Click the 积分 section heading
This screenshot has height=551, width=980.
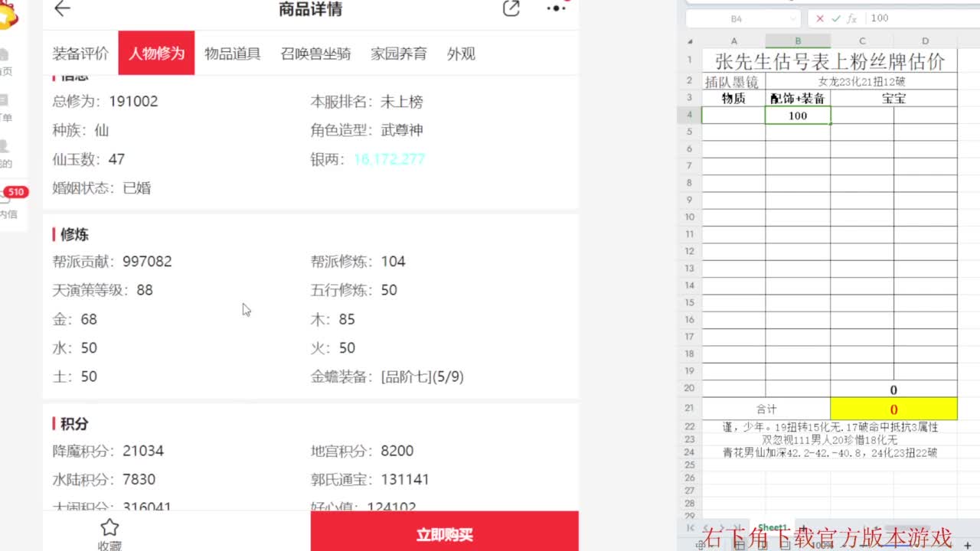(74, 424)
